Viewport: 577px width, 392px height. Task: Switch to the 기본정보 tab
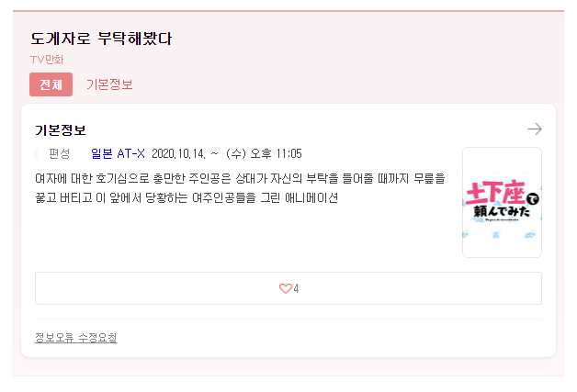(x=109, y=84)
